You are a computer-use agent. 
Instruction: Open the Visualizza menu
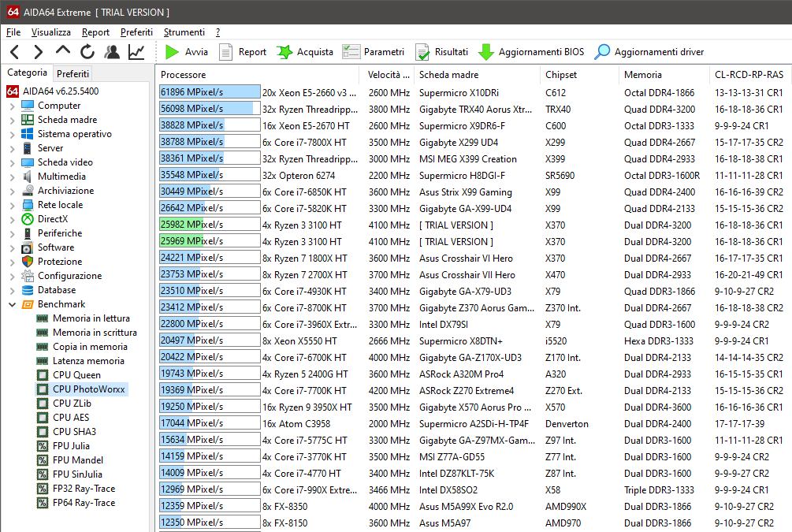[51, 32]
